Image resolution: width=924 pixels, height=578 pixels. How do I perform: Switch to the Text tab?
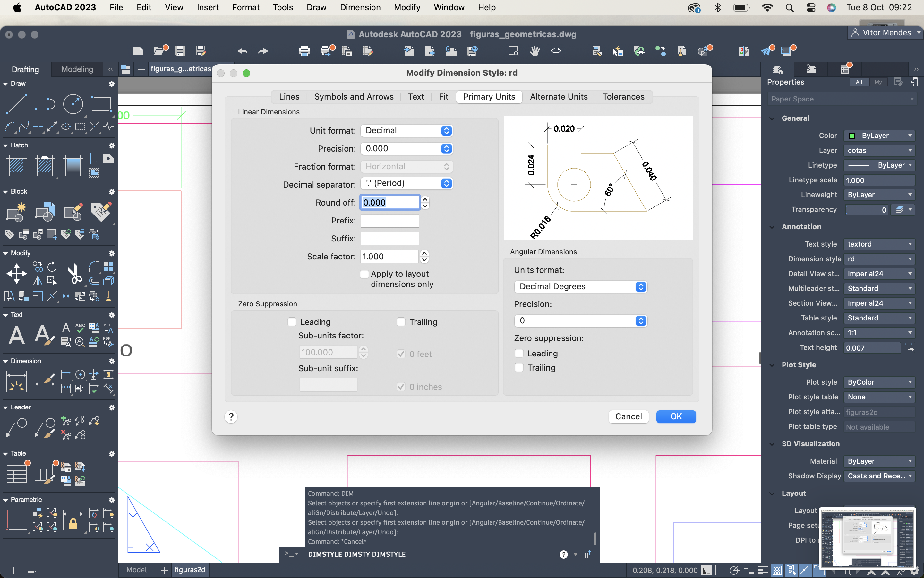[x=416, y=97]
